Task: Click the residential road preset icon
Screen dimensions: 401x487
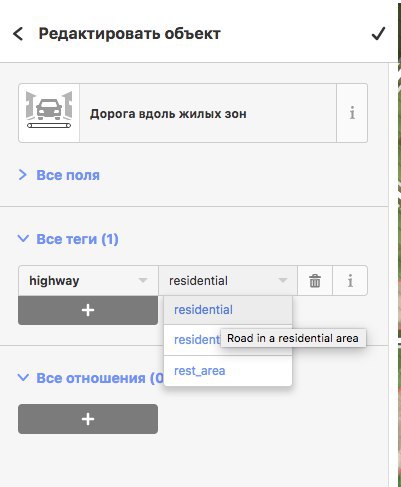Action: pos(49,113)
